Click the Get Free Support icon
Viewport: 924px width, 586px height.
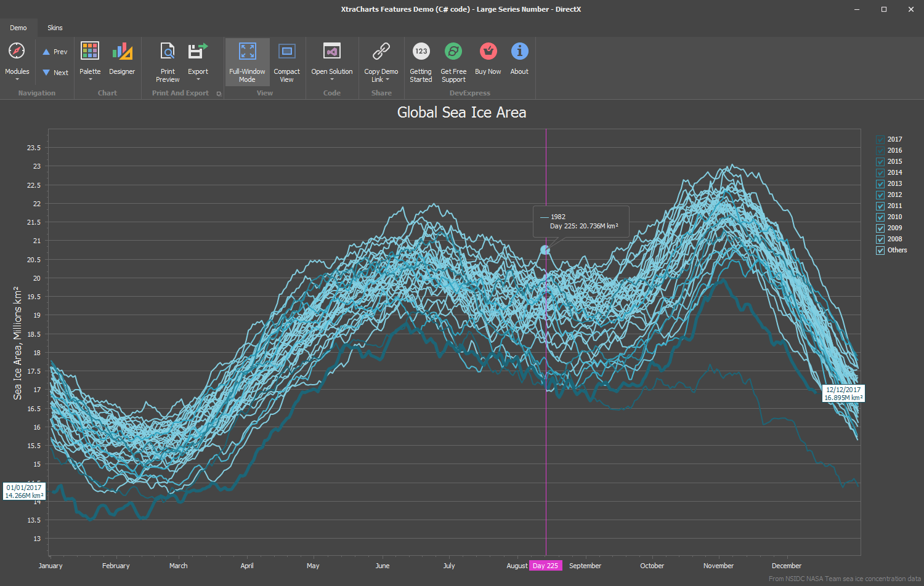tap(453, 52)
